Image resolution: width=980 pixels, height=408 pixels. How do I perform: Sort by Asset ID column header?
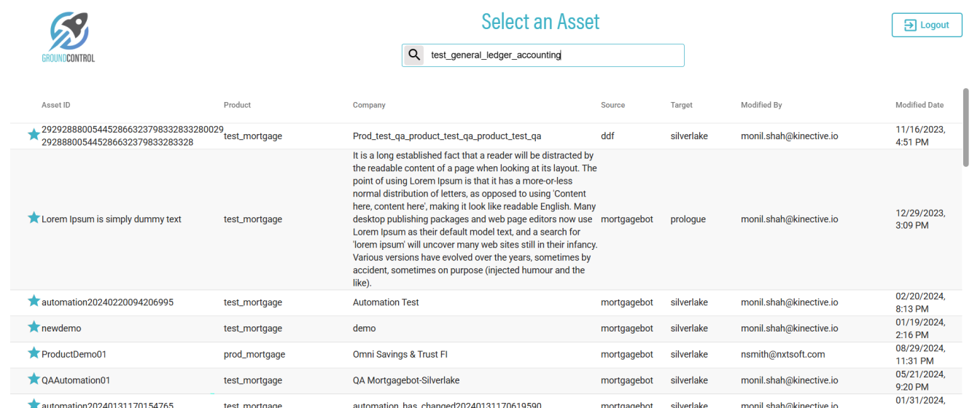coord(56,105)
